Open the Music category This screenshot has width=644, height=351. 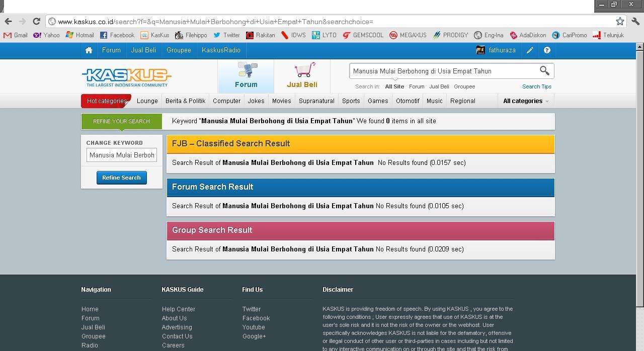coord(435,101)
